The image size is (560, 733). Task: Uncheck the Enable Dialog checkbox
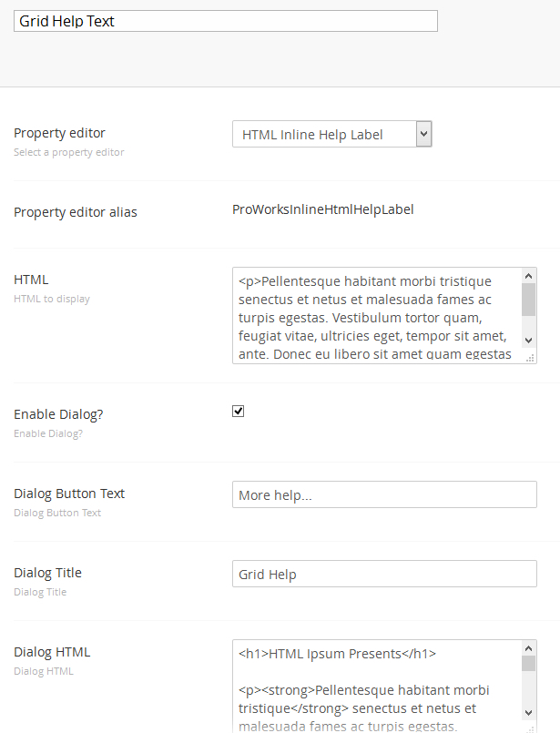click(239, 412)
